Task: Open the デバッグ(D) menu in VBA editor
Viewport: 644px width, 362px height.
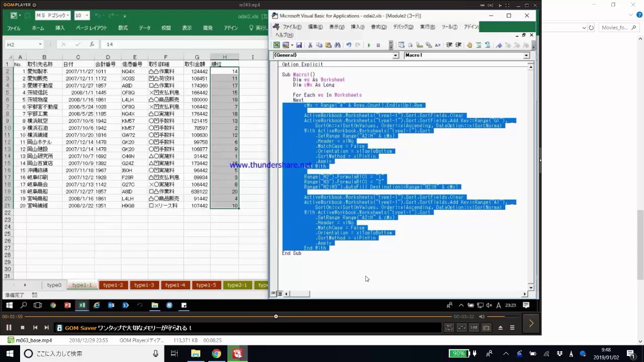Action: 403,27
